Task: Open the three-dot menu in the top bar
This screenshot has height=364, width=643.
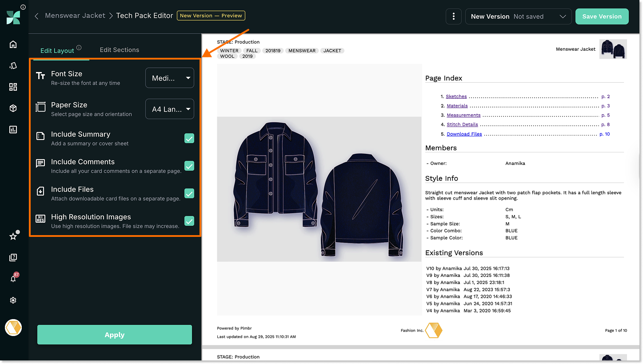Action: [453, 16]
